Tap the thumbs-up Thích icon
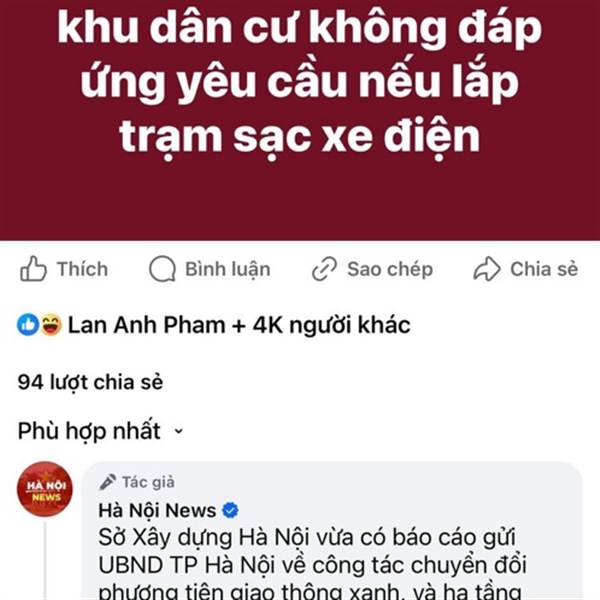This screenshot has height=600, width=600. coord(33,269)
